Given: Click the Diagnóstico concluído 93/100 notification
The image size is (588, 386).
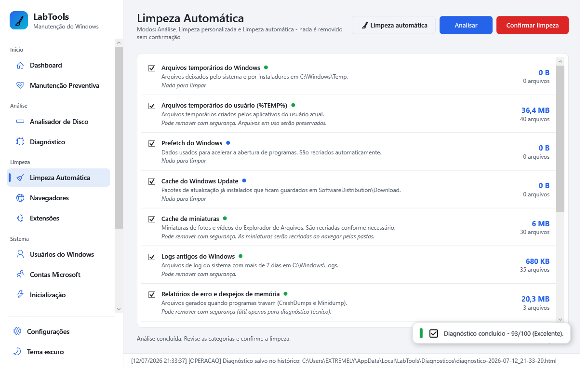Looking at the screenshot, I should point(492,333).
